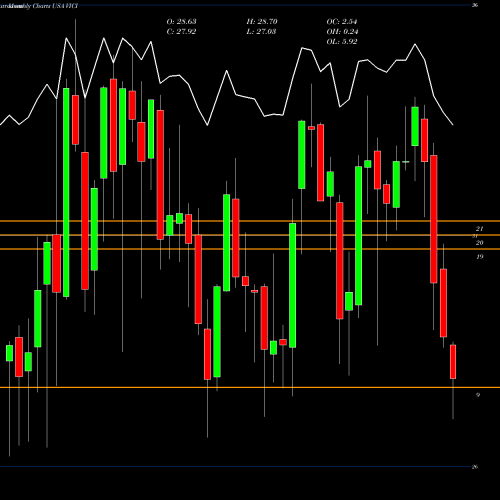Click the OH: 0.24 reading
Viewport: 500px width, 500px height.
342,32
